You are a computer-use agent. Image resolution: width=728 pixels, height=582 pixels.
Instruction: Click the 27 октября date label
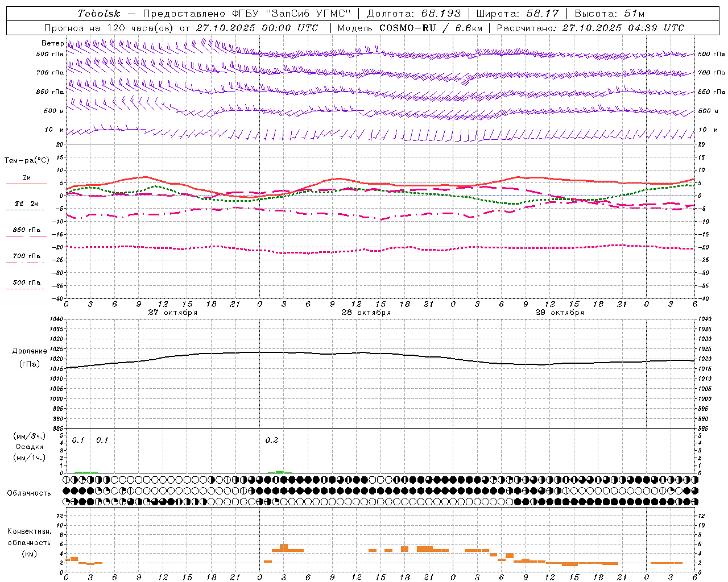tap(173, 312)
